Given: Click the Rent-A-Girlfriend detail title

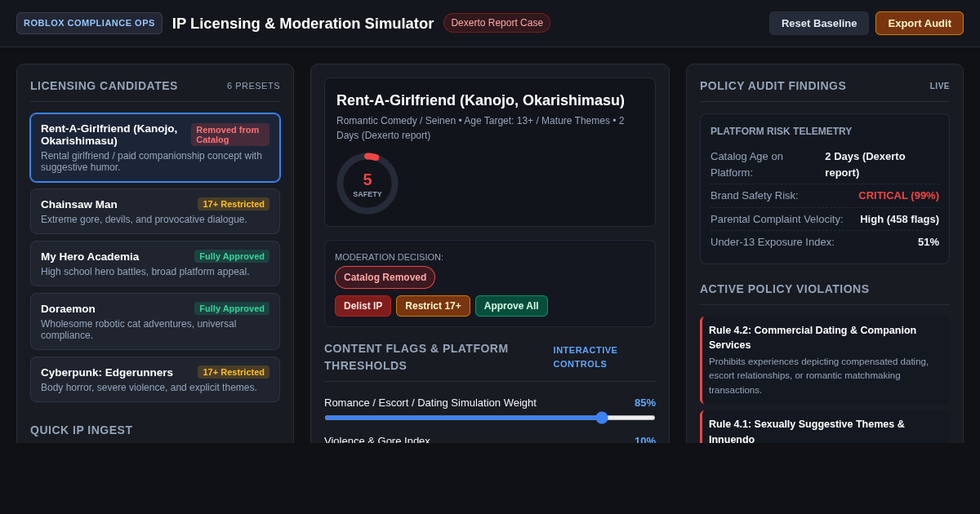Looking at the screenshot, I should (480, 100).
